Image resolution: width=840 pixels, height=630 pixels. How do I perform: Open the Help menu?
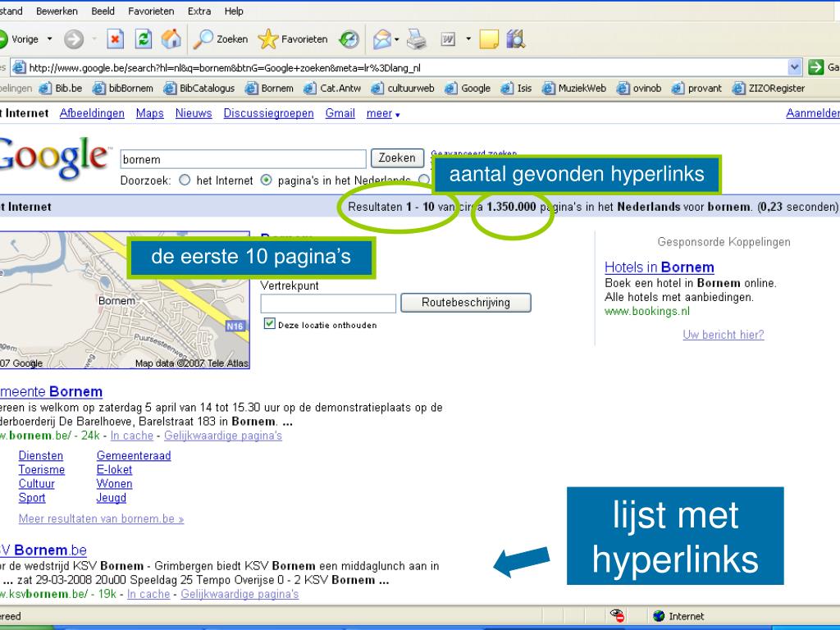[234, 11]
